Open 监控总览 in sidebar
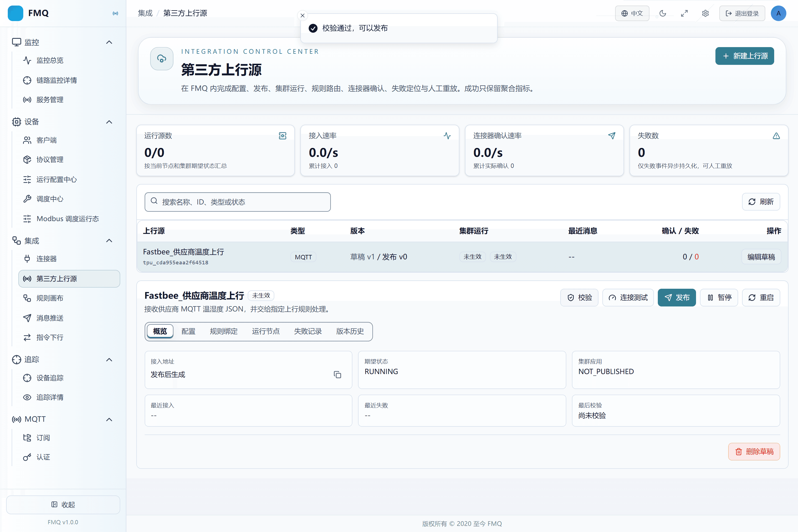Screen dimensions: 798x532 [x=69, y=60]
